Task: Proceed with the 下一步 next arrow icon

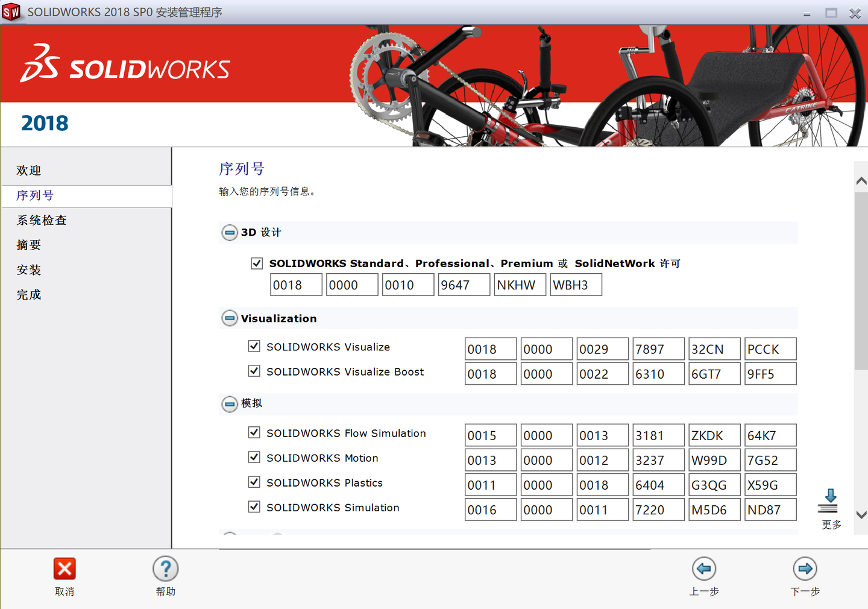Action: coord(805,569)
